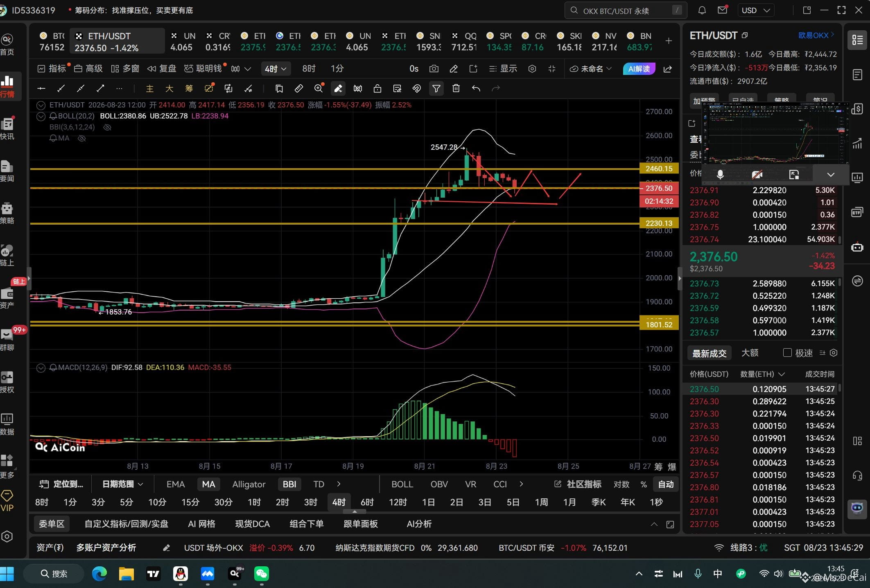Screen dimensions: 870x588
Task: Open the mail inbox icon
Action: click(x=723, y=10)
